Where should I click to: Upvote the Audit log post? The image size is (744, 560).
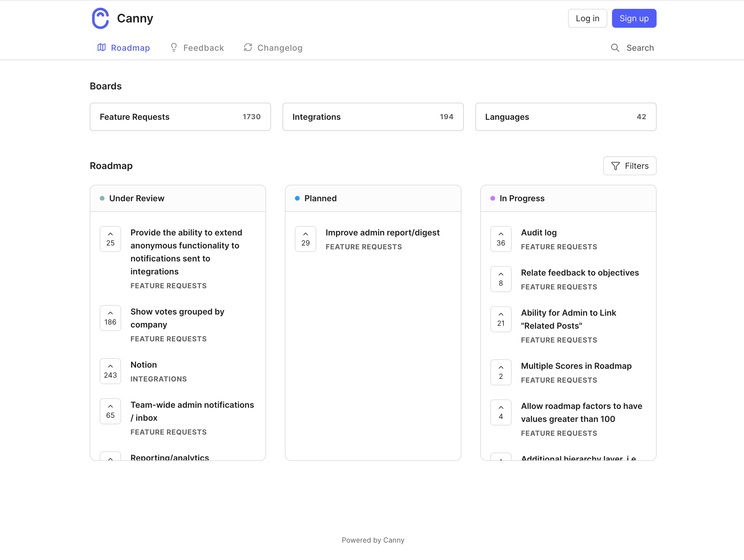coord(500,239)
